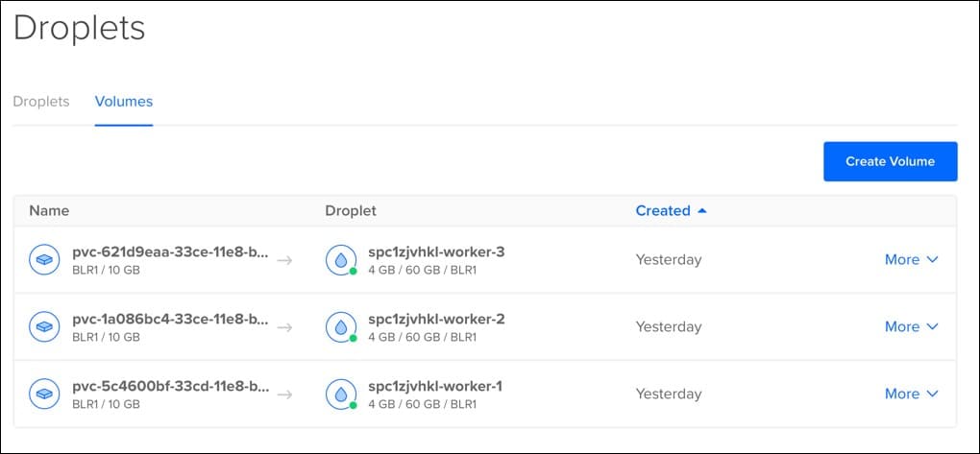Click '4 GB / 60 GB / BLR1' under worker-2
Screen dimensions: 980x454
[x=423, y=337]
